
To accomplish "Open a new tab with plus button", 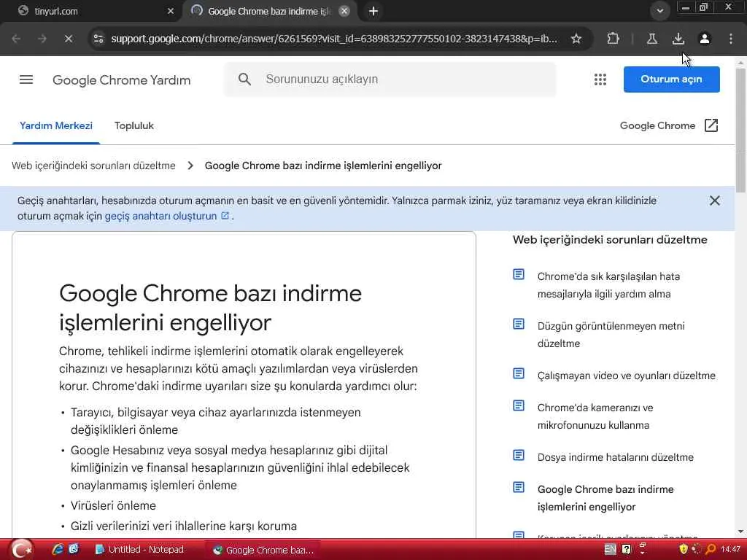I will [373, 11].
